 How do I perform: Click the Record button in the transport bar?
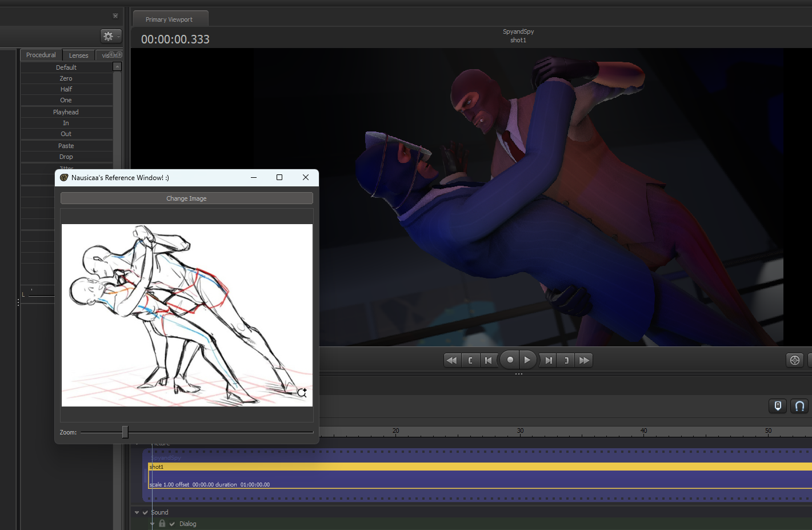510,360
